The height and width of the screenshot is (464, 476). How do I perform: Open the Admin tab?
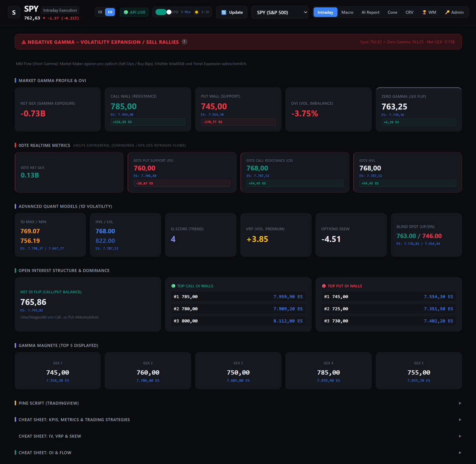click(x=454, y=12)
